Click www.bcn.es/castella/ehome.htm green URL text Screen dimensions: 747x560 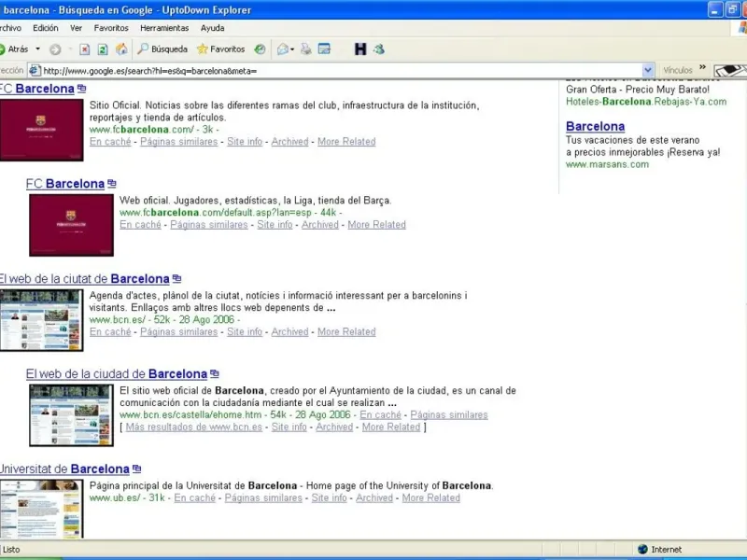[190, 414]
